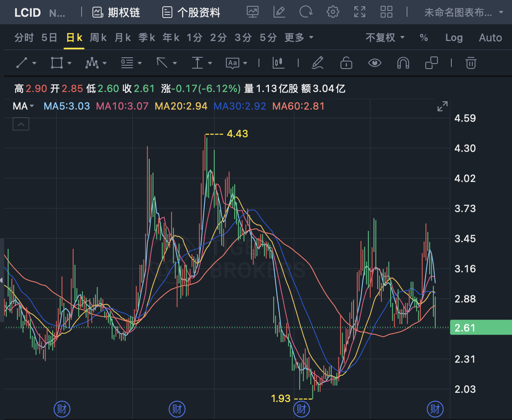
Task: Open the 期权链 options chain
Action: (116, 13)
